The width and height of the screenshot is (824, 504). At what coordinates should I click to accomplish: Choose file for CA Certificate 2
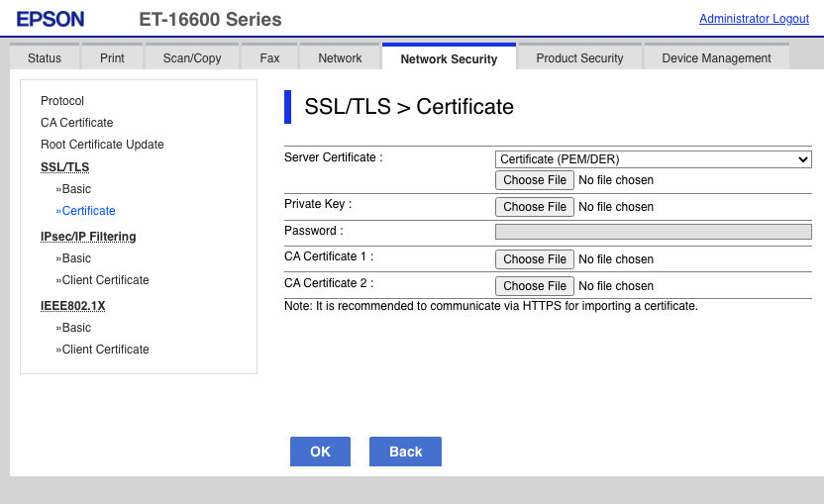point(535,286)
